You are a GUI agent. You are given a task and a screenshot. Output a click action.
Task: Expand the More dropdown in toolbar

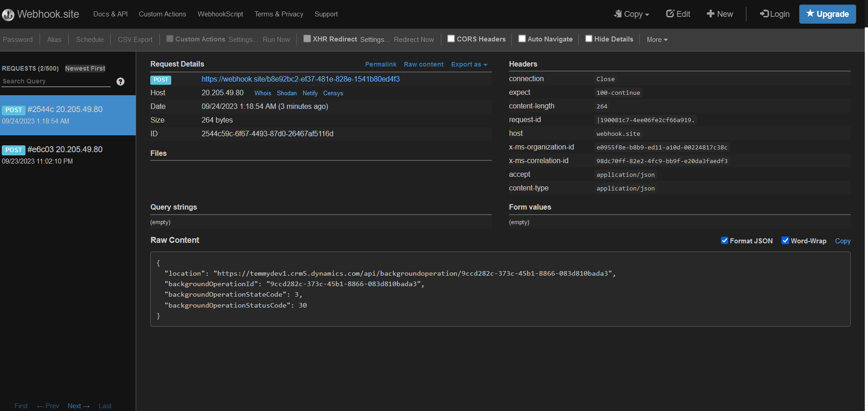point(657,40)
